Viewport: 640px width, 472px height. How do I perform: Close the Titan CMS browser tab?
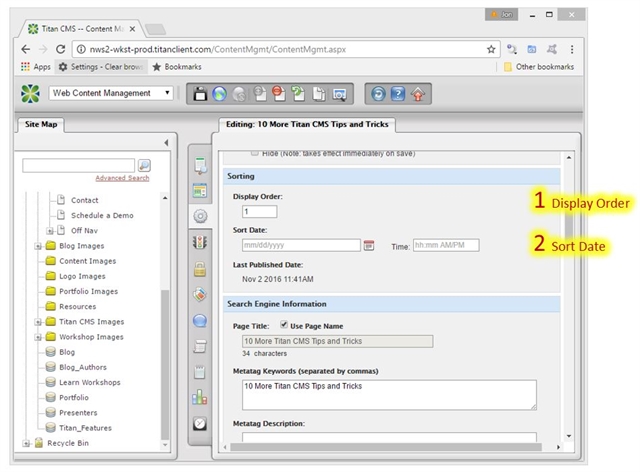click(x=132, y=29)
